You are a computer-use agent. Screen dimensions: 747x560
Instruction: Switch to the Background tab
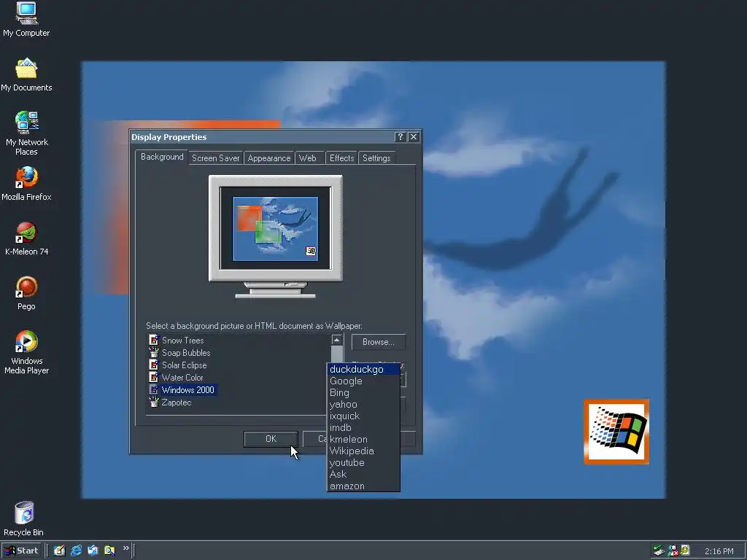click(x=161, y=157)
